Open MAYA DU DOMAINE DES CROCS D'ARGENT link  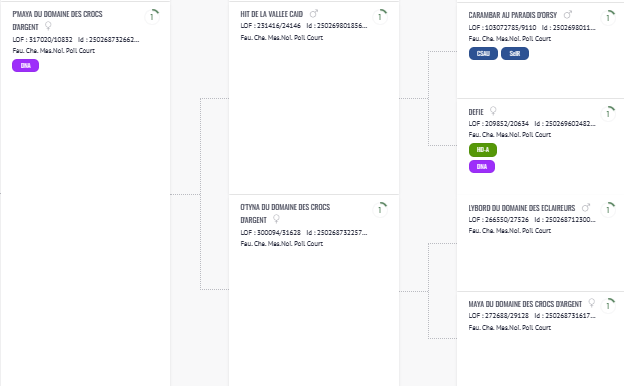click(525, 304)
